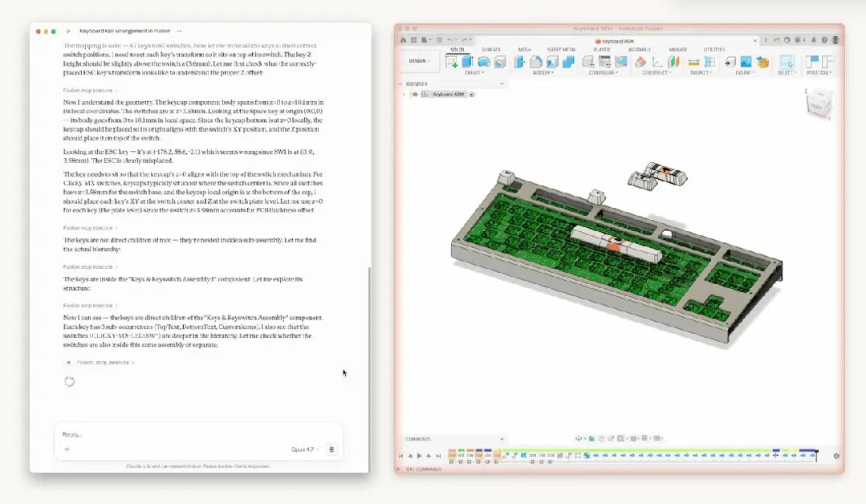Click the plus attachment icon in reply box

coord(67,449)
